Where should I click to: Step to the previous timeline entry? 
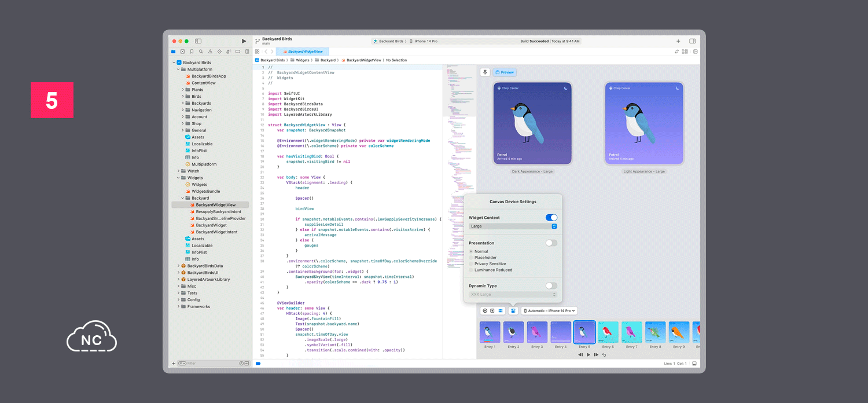[x=580, y=354]
